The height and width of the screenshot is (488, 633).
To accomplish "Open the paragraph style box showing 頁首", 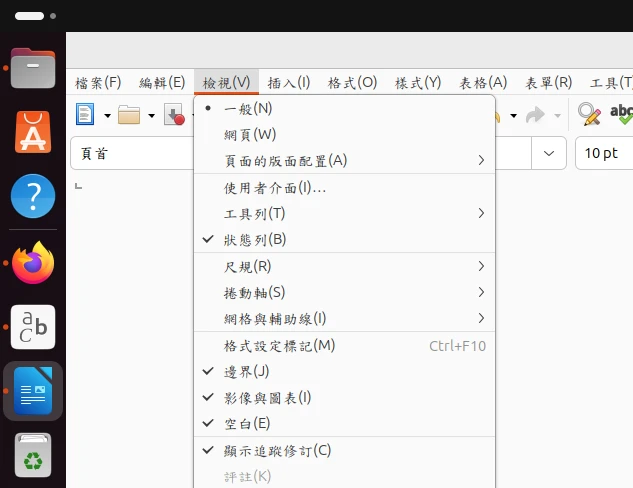I will coord(132,153).
